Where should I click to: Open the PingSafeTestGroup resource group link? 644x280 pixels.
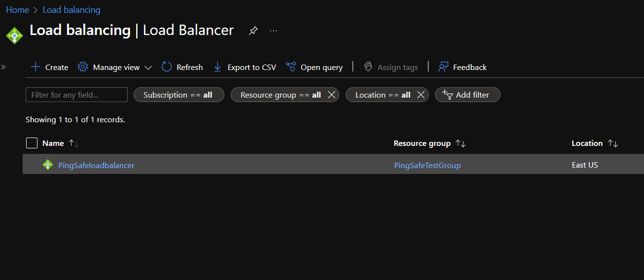[427, 165]
